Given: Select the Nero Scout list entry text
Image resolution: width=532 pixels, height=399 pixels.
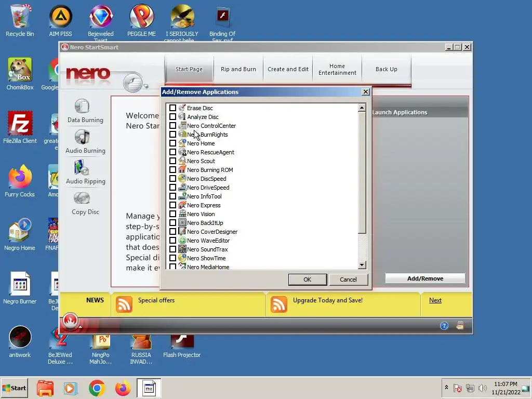Looking at the screenshot, I should point(201,161).
